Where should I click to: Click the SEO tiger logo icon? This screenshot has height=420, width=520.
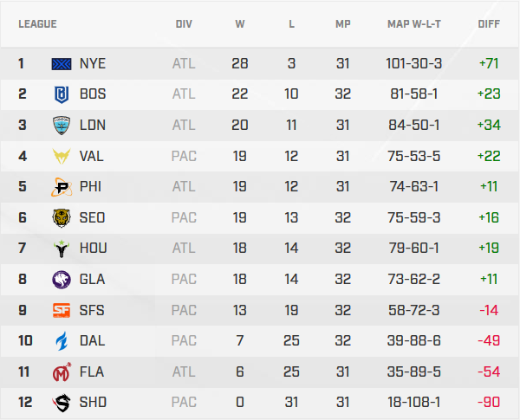tap(62, 217)
